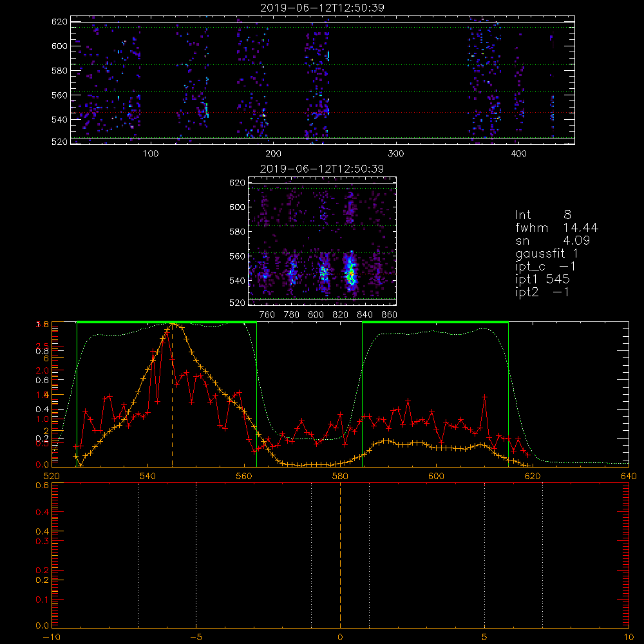This screenshot has height=644, width=644.
Task: Click the "gaussfit" label text
Action: click(540, 254)
